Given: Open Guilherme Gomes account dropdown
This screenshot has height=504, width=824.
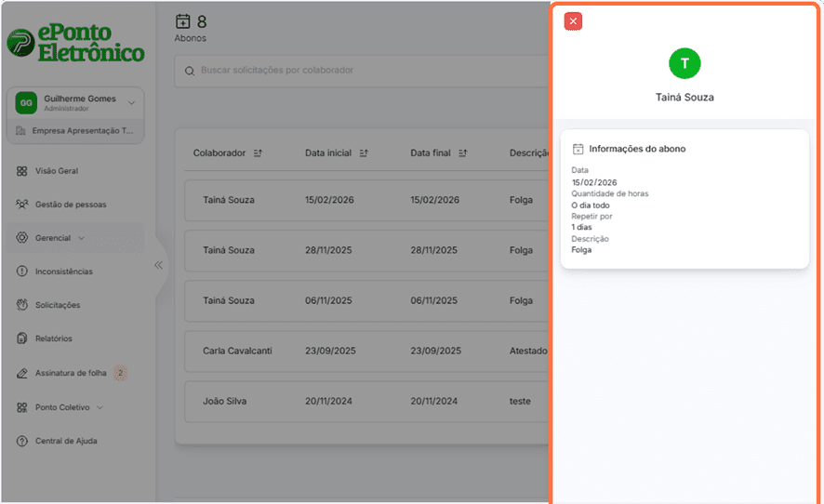Looking at the screenshot, I should coord(131,102).
